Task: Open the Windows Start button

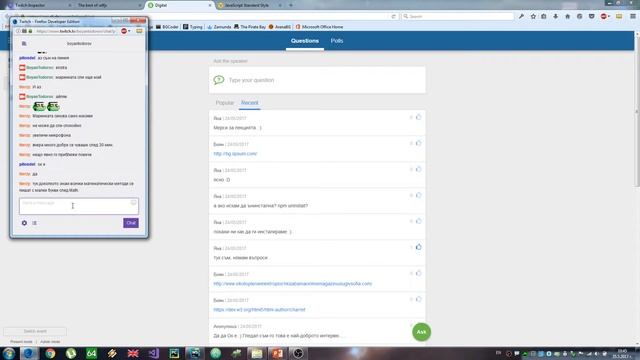Action: tap(9, 353)
